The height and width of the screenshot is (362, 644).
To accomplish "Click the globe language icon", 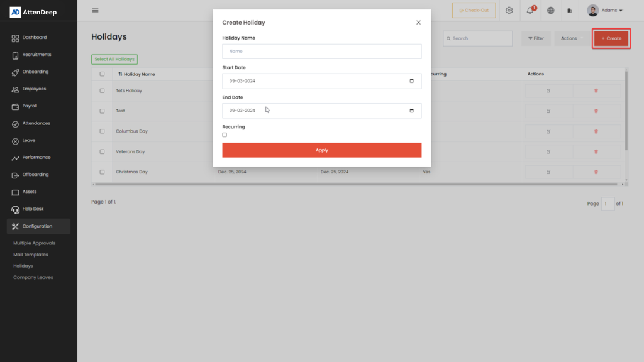I will point(551,11).
